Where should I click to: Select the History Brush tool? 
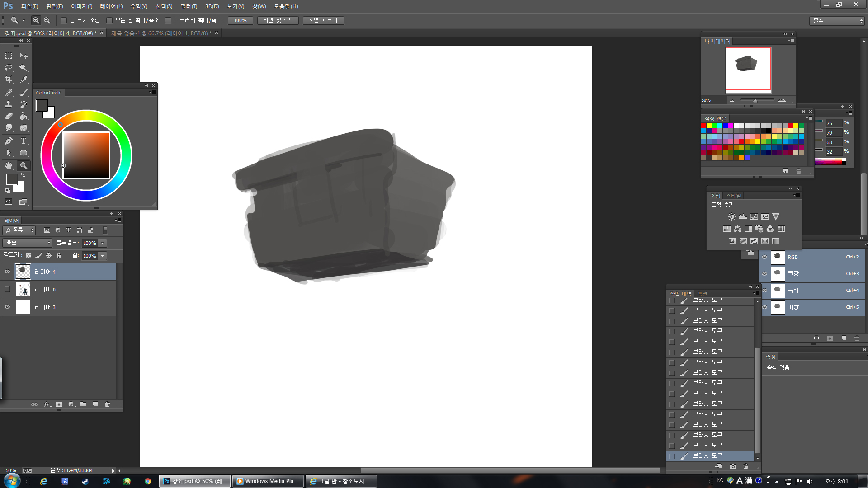pos(24,104)
